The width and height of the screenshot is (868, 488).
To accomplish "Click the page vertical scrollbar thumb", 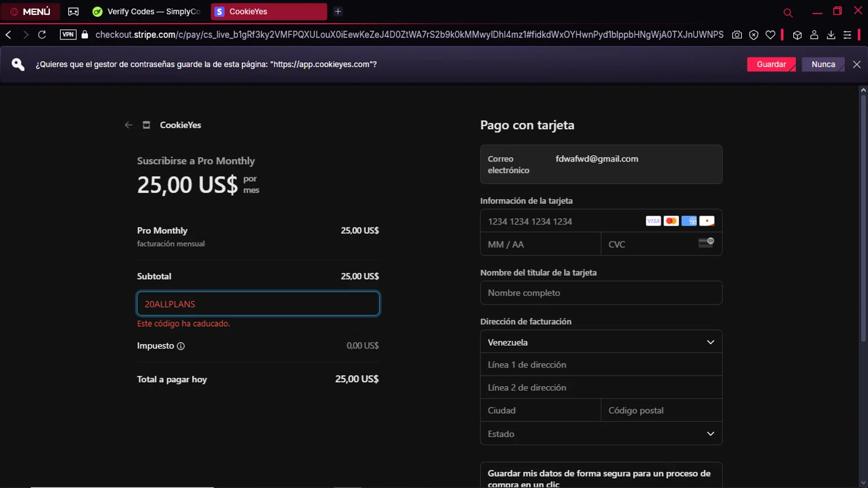I will [863, 219].
